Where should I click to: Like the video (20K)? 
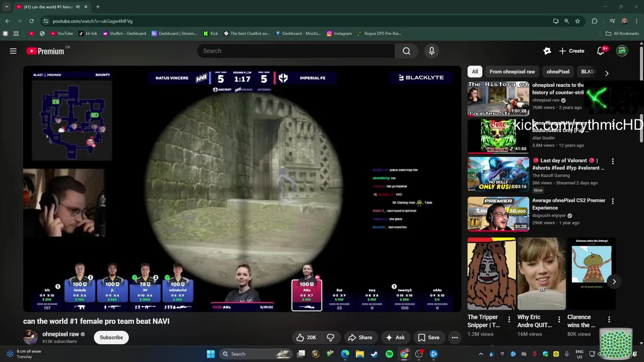306,337
